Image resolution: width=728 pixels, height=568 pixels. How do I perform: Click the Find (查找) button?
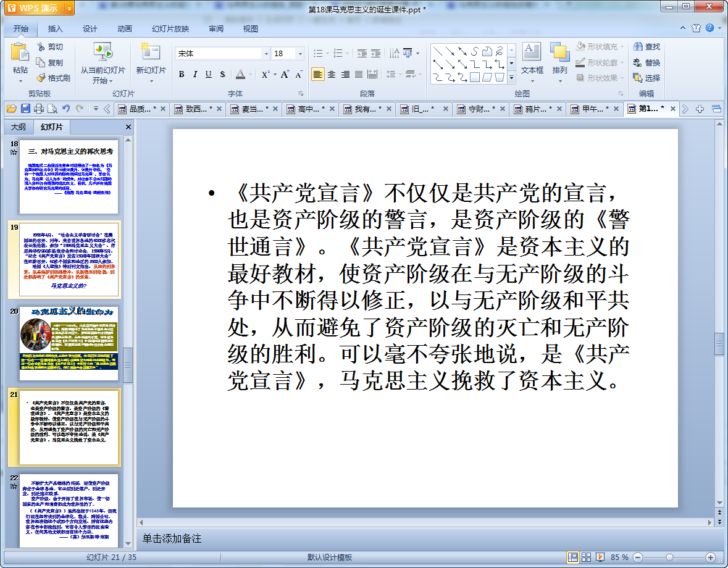[x=646, y=47]
